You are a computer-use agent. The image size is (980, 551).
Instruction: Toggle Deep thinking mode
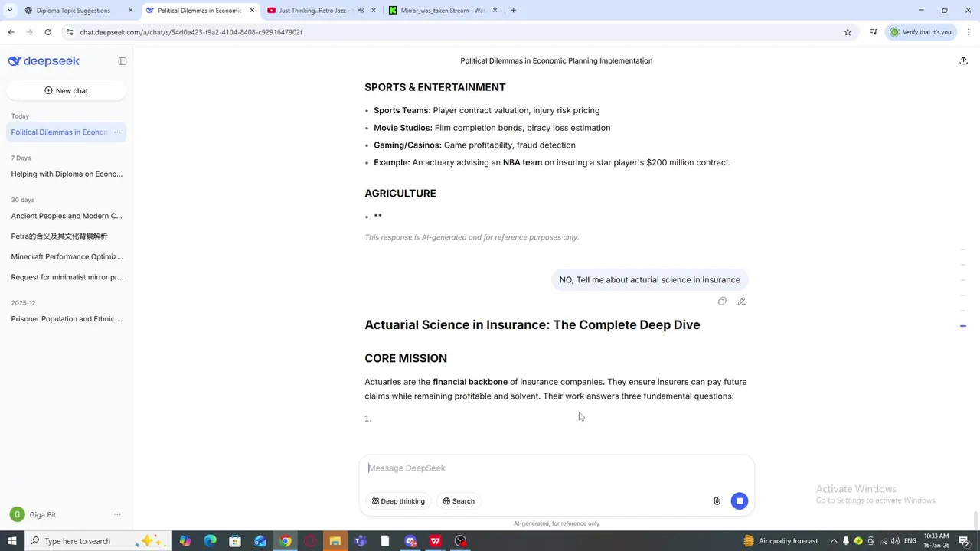pos(398,501)
